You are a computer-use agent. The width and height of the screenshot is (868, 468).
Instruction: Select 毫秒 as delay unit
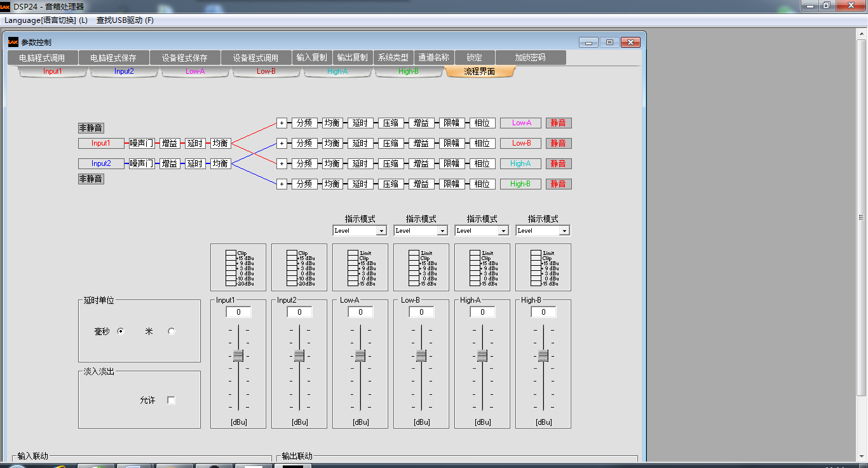point(121,331)
